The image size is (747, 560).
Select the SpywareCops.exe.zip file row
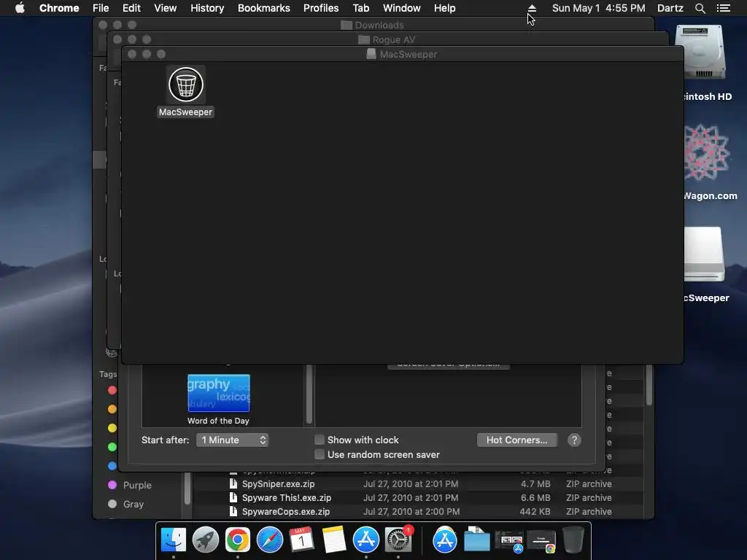coord(418,511)
